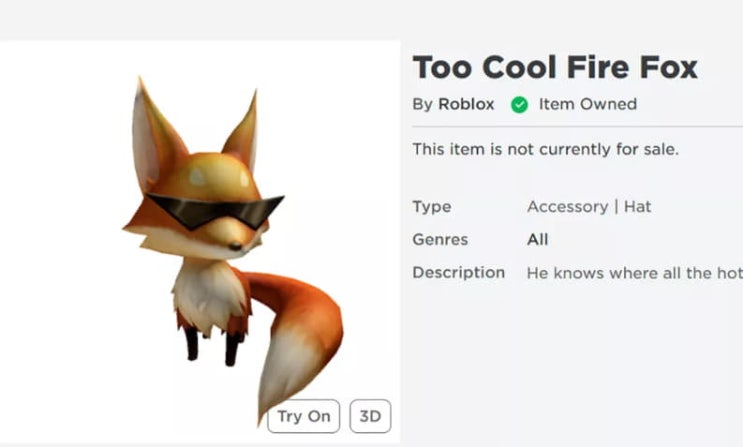Click the Accessory type value

tap(567, 206)
